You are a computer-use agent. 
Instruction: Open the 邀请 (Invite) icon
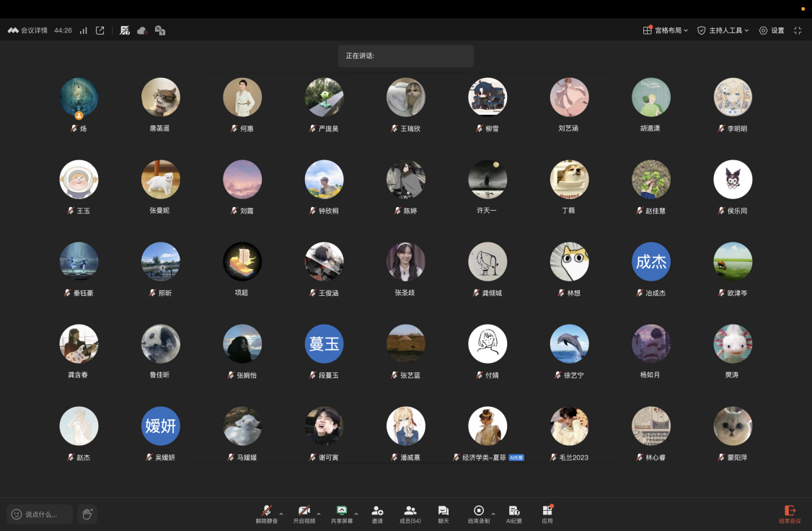(376, 514)
